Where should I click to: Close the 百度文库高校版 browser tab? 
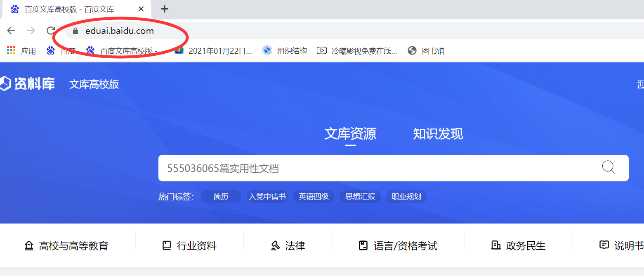141,9
